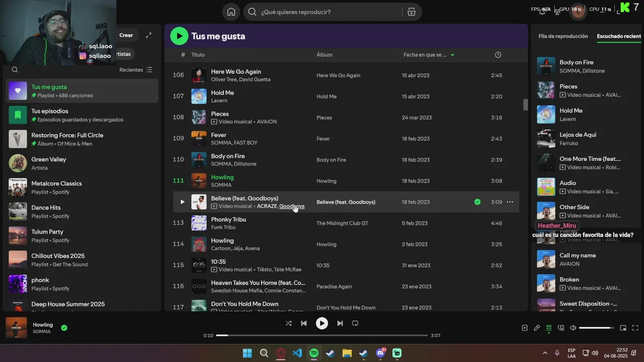Open the connect to a device icon
The image size is (644, 362).
pos(561,328)
